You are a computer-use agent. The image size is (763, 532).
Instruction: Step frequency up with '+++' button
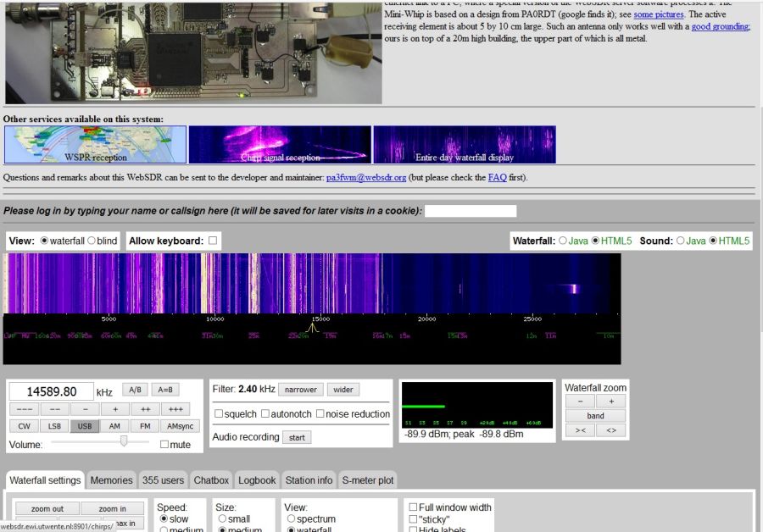pyautogui.click(x=175, y=409)
